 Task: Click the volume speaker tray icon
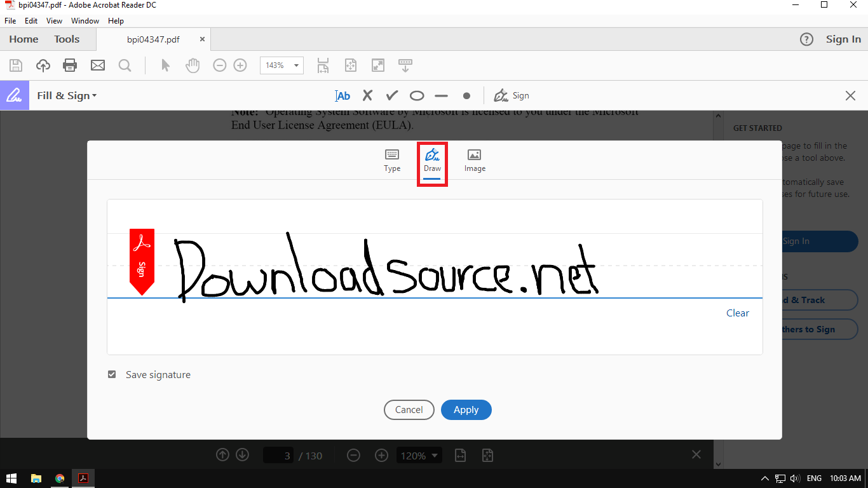tap(795, 478)
